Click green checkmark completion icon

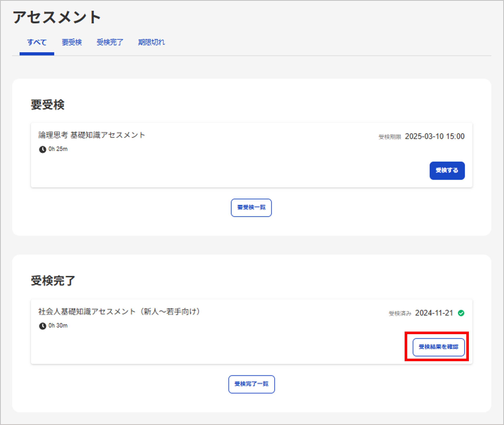461,313
